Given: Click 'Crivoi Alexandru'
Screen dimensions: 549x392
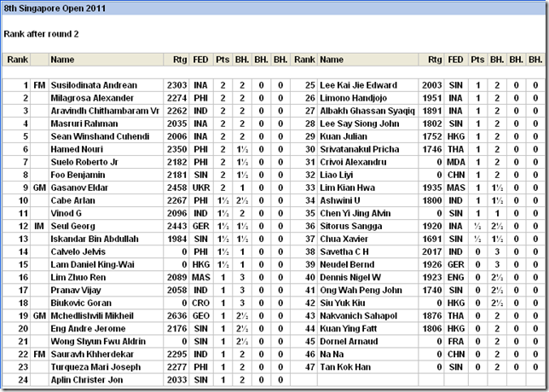Looking at the screenshot, I should tap(353, 162).
